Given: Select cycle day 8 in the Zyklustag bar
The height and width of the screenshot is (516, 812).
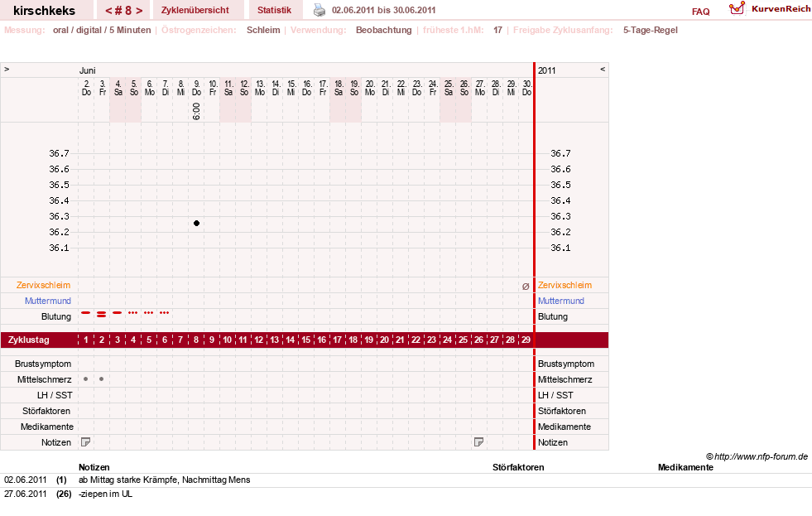Looking at the screenshot, I should pos(195,340).
